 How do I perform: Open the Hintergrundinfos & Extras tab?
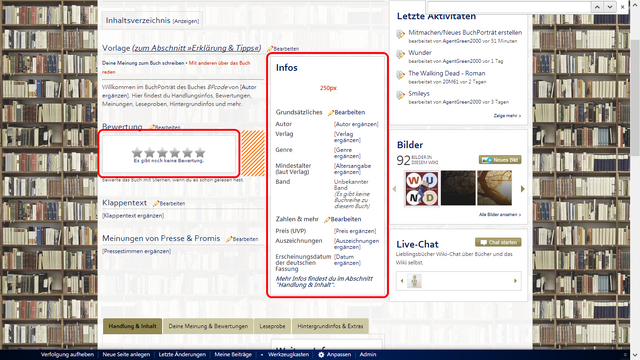click(330, 326)
